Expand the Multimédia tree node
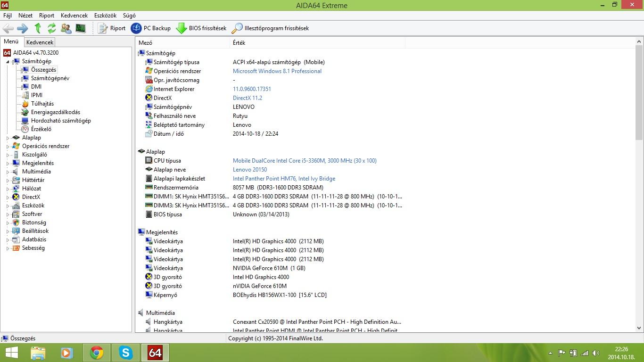The width and height of the screenshot is (644, 362). pyautogui.click(x=8, y=172)
